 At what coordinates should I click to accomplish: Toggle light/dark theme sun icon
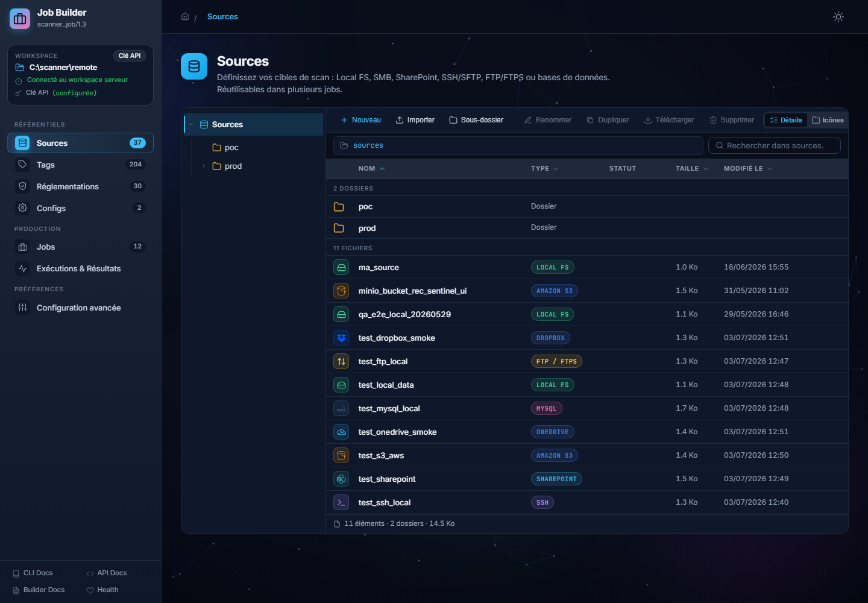pos(838,17)
